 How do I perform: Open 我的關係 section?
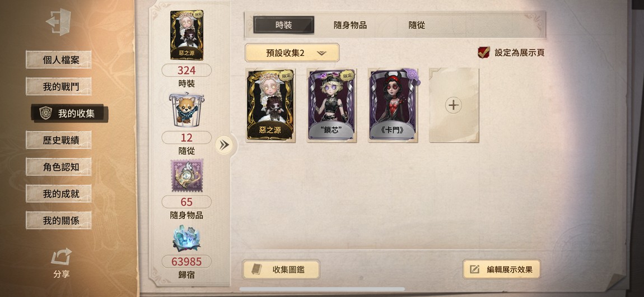click(x=59, y=221)
